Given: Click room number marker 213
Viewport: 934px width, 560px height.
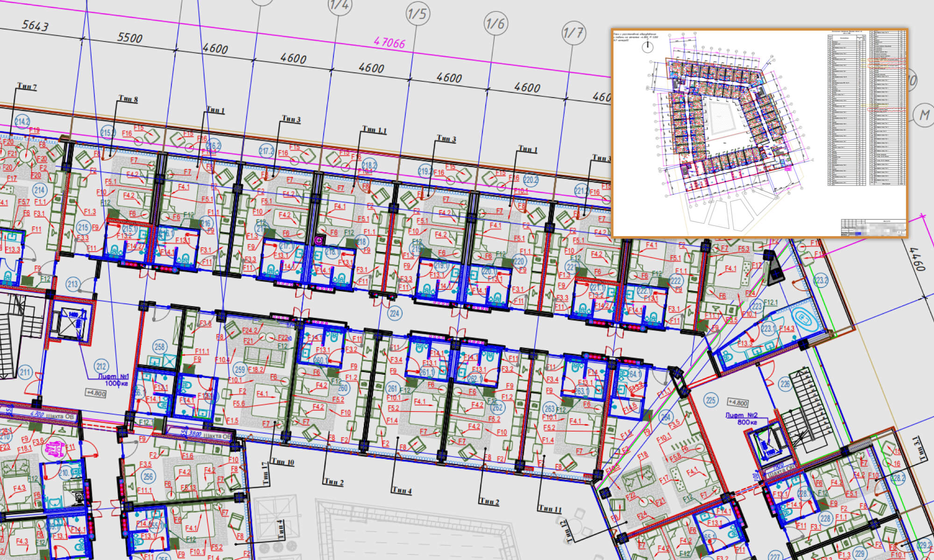Looking at the screenshot, I should point(72,284).
